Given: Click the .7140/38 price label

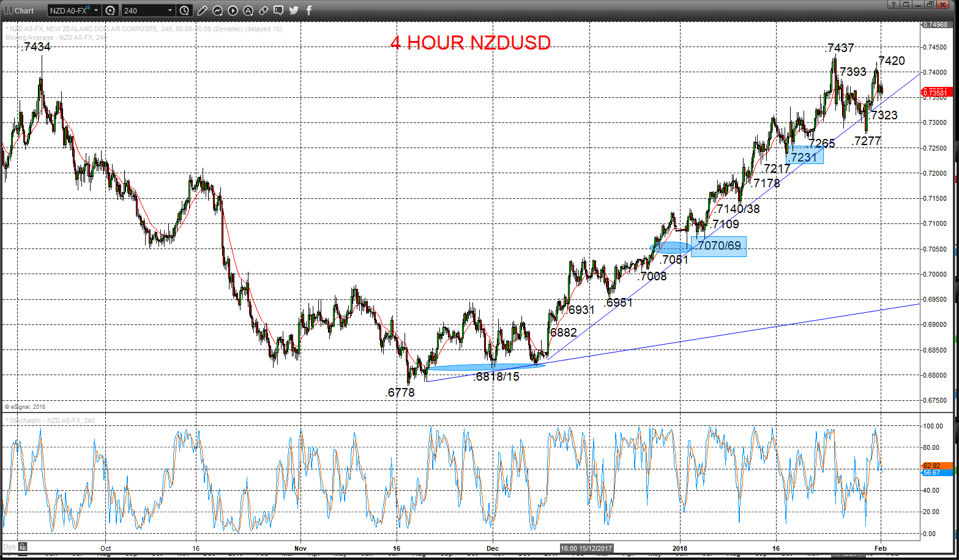Looking at the screenshot, I should pyautogui.click(x=737, y=209).
